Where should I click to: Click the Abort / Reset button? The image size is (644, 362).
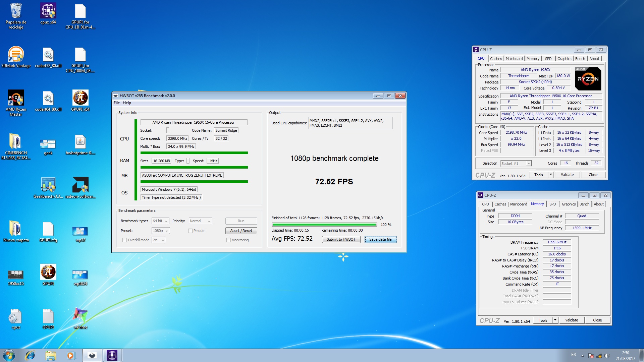241,231
